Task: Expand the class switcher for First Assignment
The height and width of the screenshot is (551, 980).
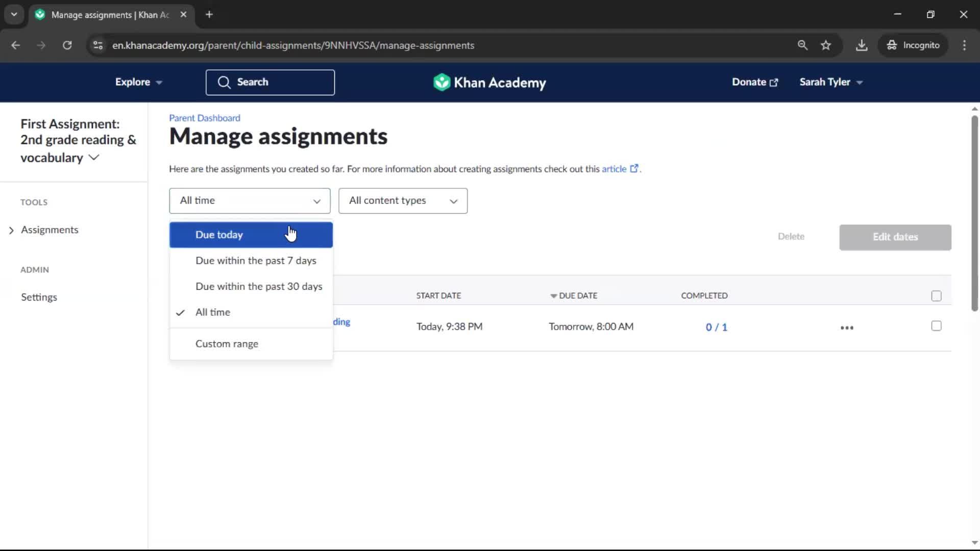Action: pos(78,141)
